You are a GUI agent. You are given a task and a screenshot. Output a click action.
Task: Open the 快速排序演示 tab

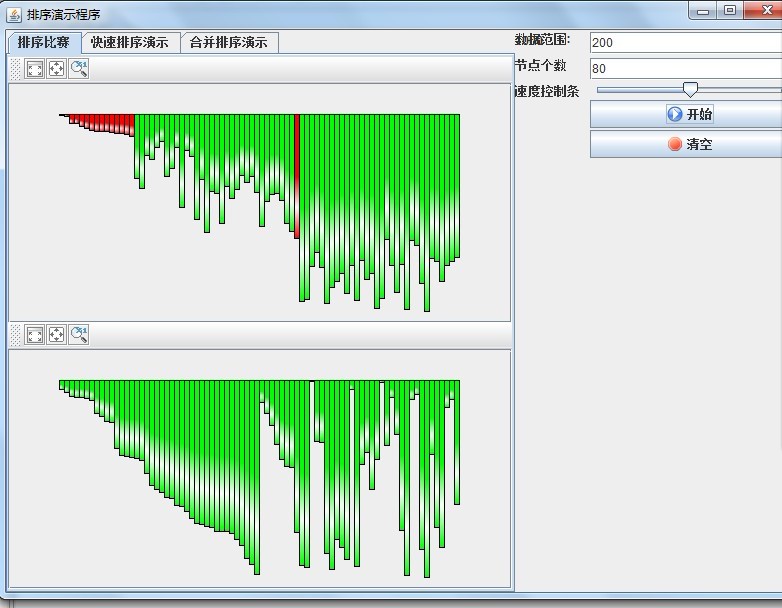click(130, 42)
